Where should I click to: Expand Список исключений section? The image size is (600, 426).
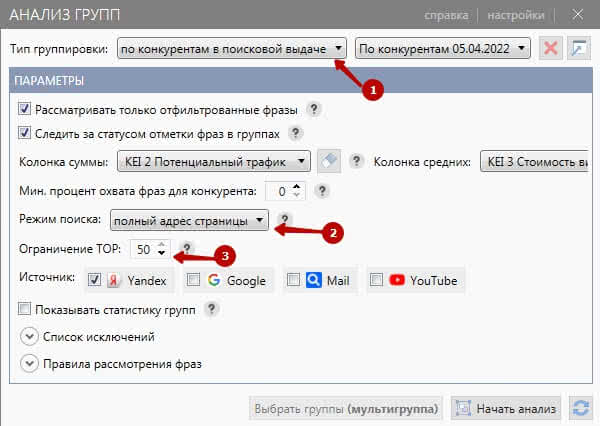[29, 337]
